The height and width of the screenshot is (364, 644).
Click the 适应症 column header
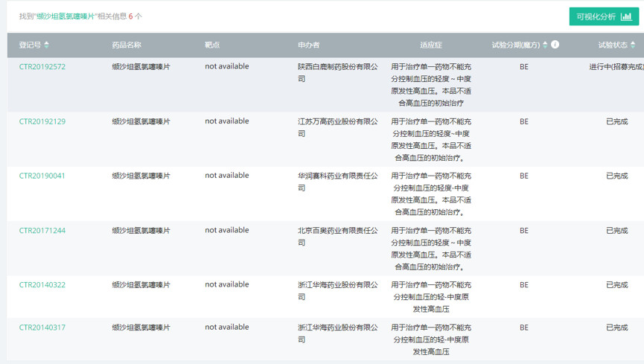[x=431, y=45]
